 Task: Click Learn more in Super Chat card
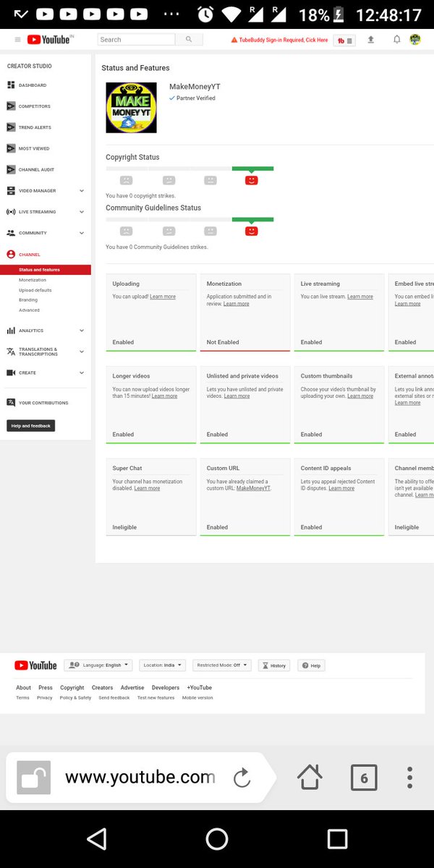(x=148, y=488)
